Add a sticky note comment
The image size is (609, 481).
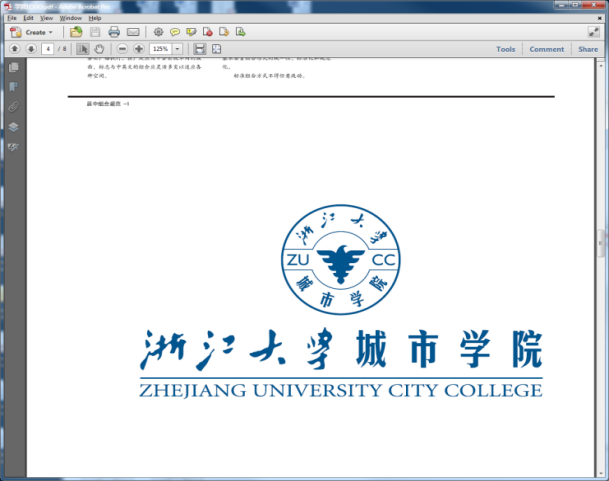[x=175, y=32]
